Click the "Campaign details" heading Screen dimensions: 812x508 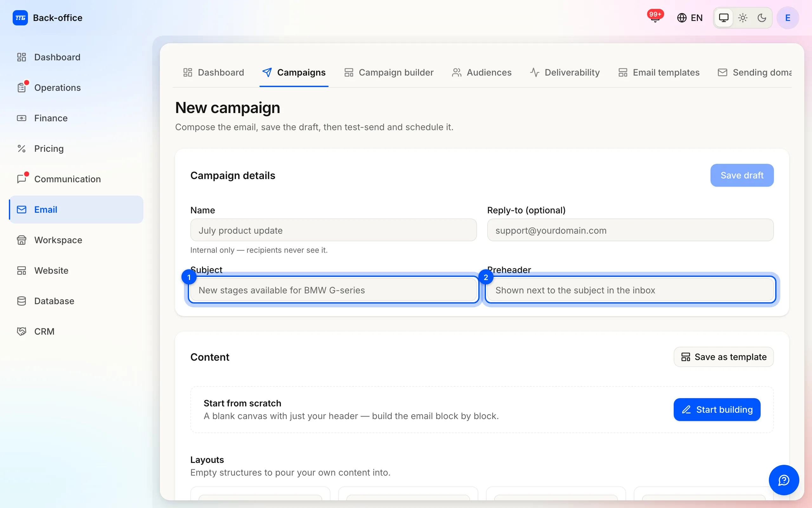(x=232, y=175)
